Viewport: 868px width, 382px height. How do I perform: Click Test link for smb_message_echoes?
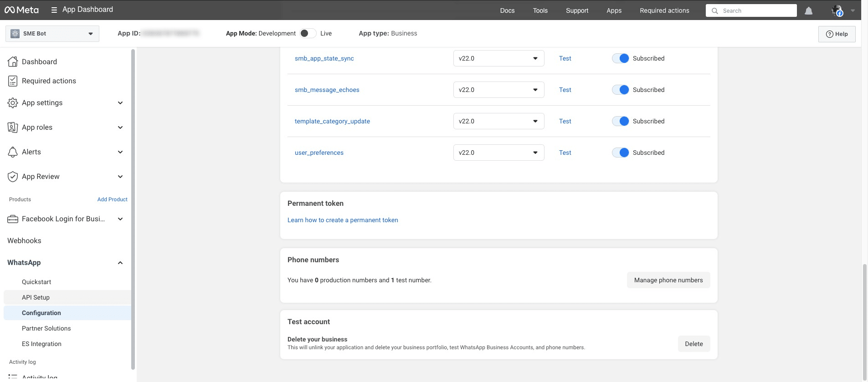[565, 90]
